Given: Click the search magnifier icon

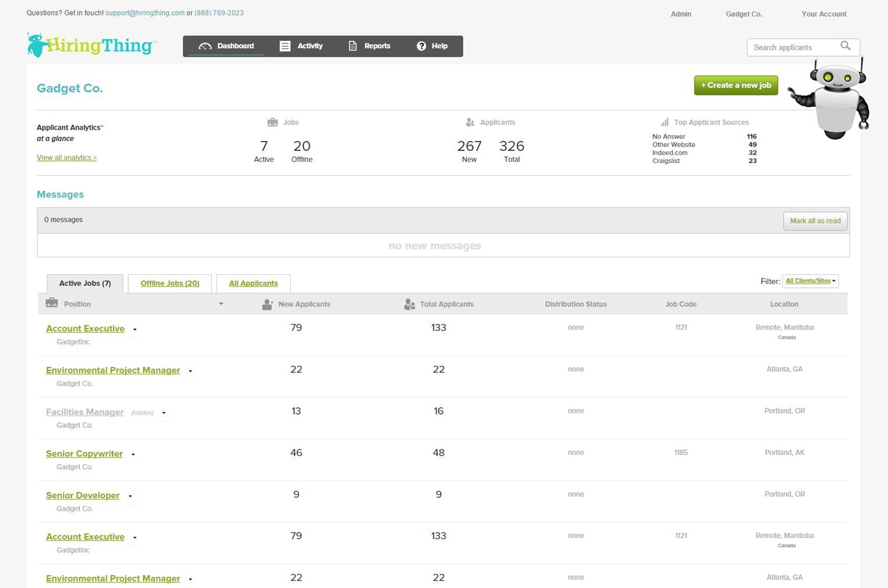Looking at the screenshot, I should (845, 46).
